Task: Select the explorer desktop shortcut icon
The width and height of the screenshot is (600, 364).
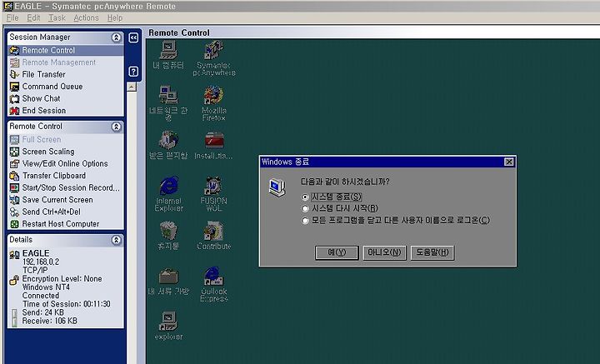Action: coord(168,327)
